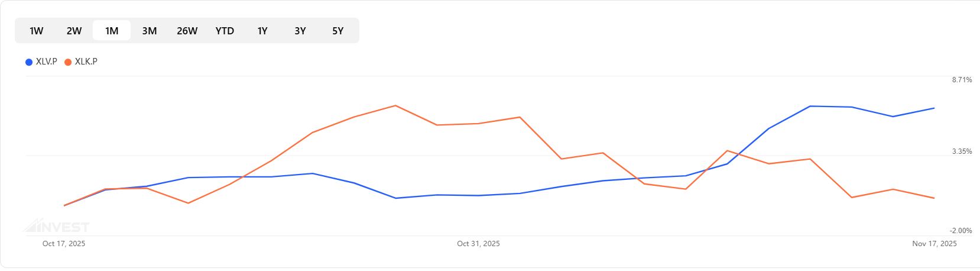The height and width of the screenshot is (271, 980).
Task: Switch to the 5Y range
Action: point(338,31)
